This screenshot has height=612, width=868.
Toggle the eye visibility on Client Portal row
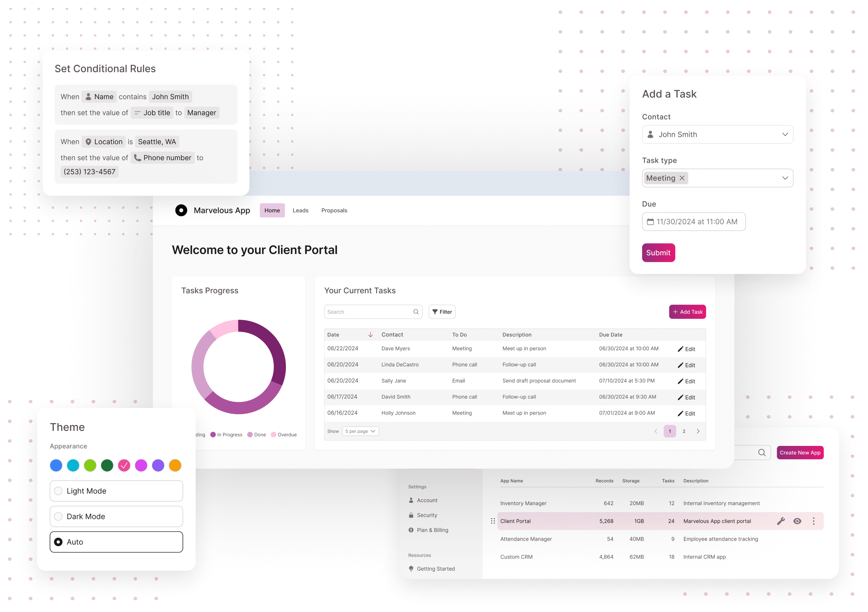click(x=797, y=521)
